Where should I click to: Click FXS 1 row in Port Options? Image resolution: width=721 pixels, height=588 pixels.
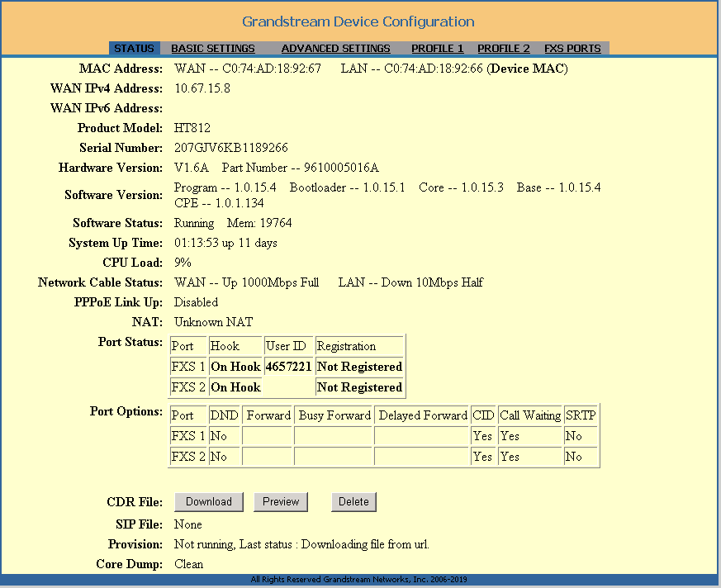pyautogui.click(x=384, y=436)
